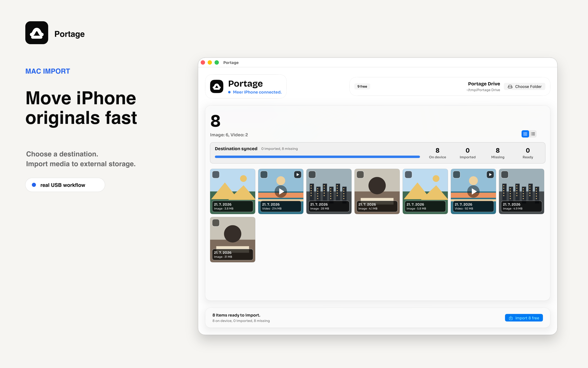588x368 pixels.
Task: Switch to list view icon
Action: click(x=533, y=134)
